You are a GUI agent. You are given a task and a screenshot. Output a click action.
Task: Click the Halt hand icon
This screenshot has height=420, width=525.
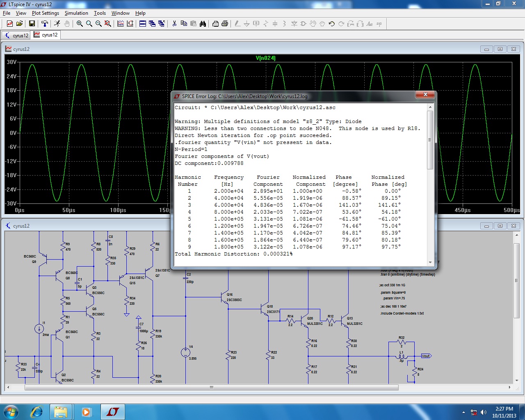click(66, 24)
